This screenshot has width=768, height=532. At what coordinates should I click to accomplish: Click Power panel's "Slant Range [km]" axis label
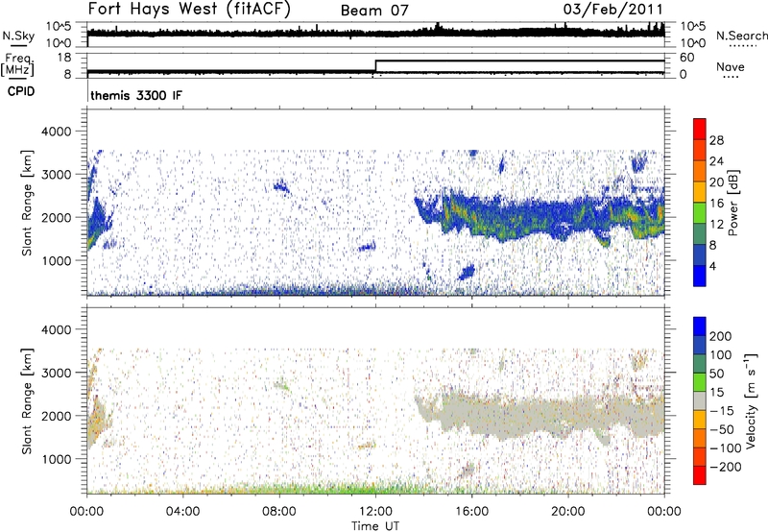pos(27,203)
